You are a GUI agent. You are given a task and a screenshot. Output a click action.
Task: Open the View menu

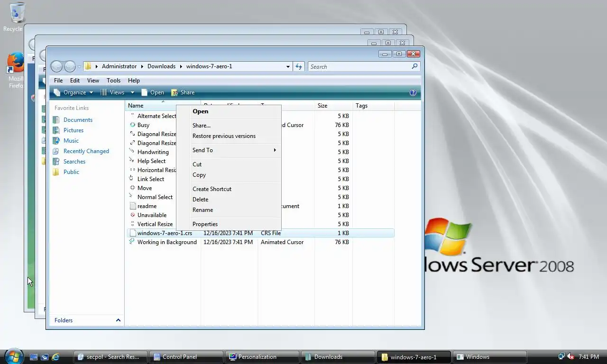coord(93,81)
